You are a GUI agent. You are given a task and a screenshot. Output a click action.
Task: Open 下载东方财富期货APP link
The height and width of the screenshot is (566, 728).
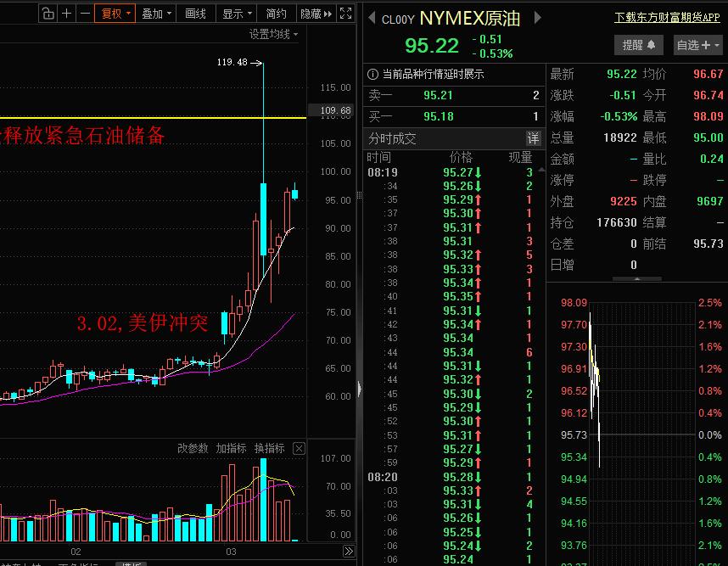click(x=667, y=18)
